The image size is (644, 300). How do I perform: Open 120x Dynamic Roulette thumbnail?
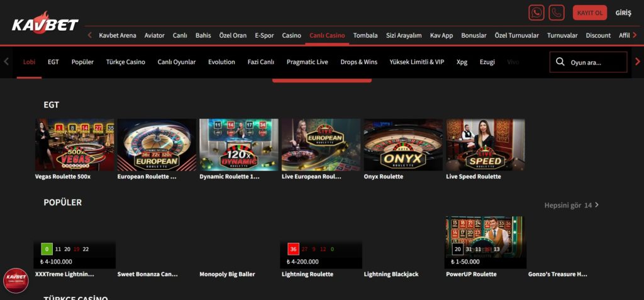tap(238, 145)
